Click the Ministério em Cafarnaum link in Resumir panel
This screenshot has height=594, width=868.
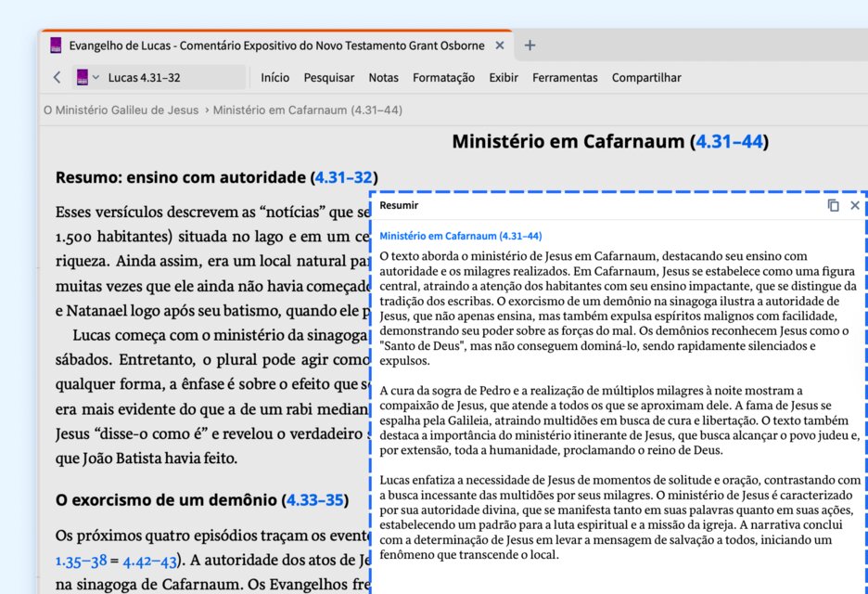461,236
